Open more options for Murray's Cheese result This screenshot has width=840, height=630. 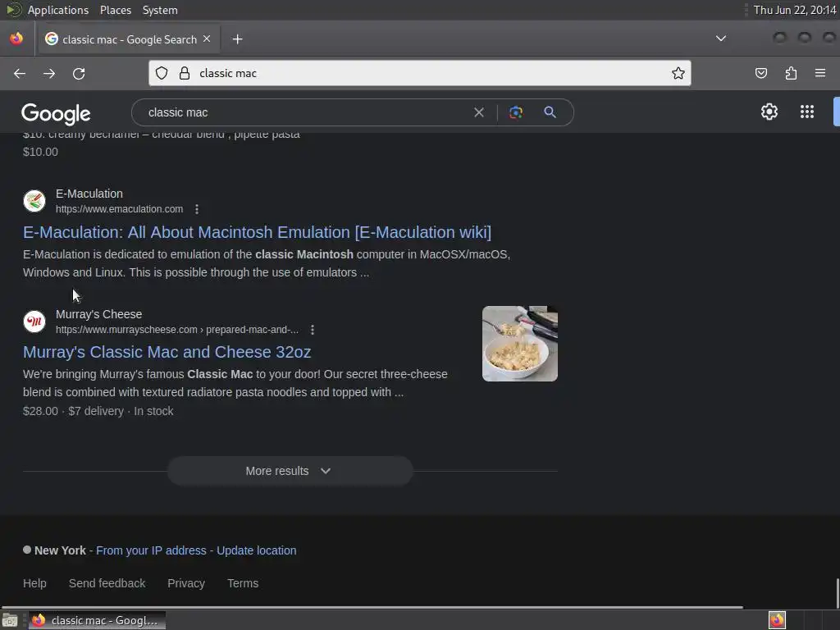(313, 330)
